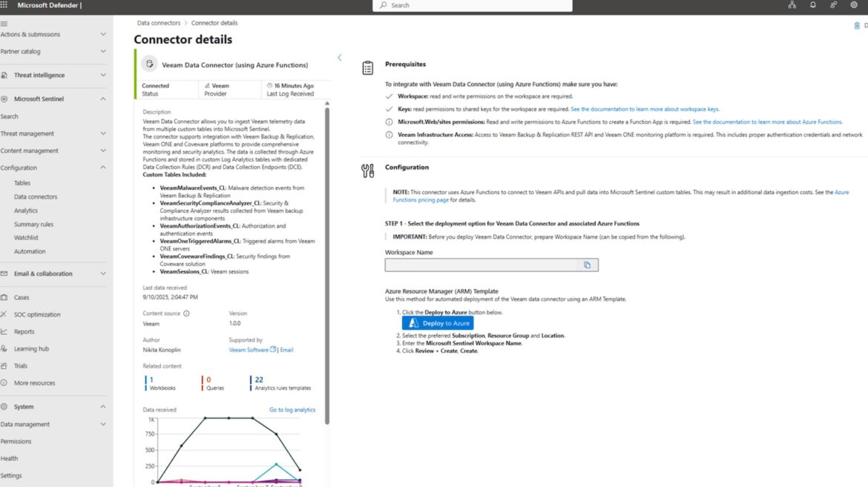Open SOC optimization page
This screenshot has width=868, height=487.
click(37, 315)
